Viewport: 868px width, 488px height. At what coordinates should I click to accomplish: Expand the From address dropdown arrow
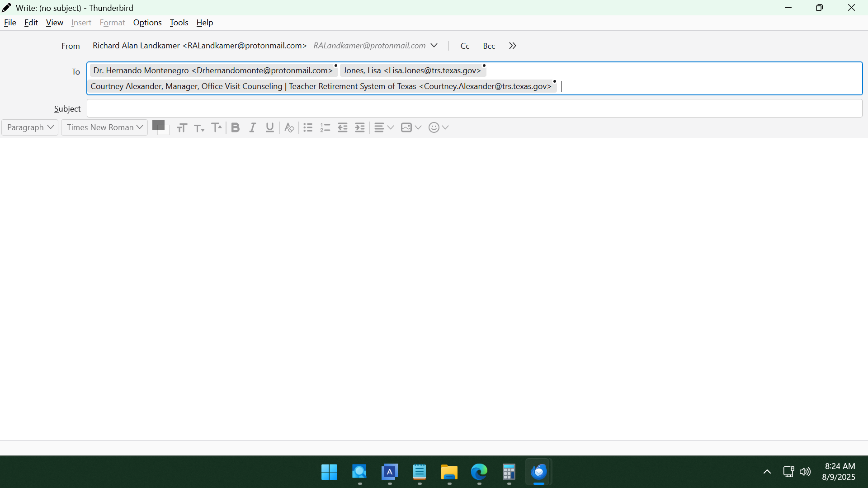(434, 46)
